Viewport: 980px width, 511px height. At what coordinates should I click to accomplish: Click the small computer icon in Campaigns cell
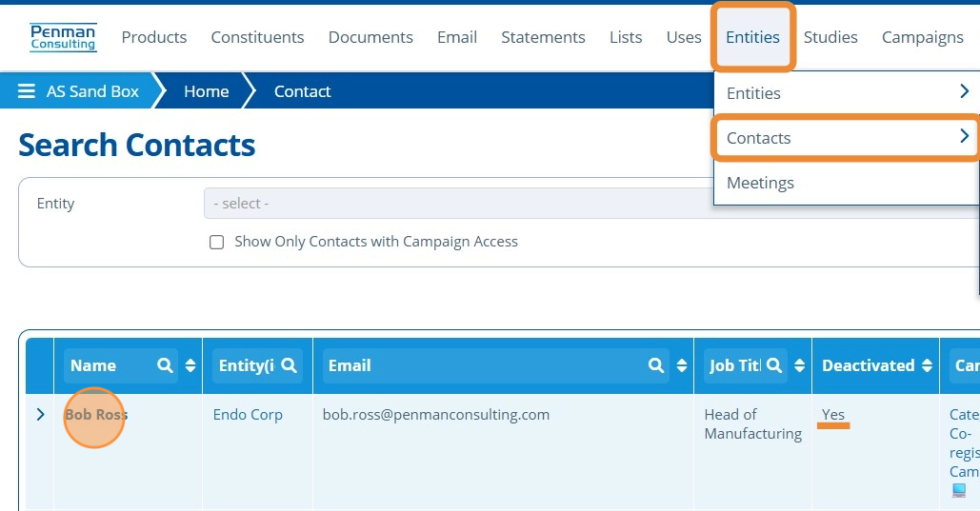pyautogui.click(x=959, y=491)
